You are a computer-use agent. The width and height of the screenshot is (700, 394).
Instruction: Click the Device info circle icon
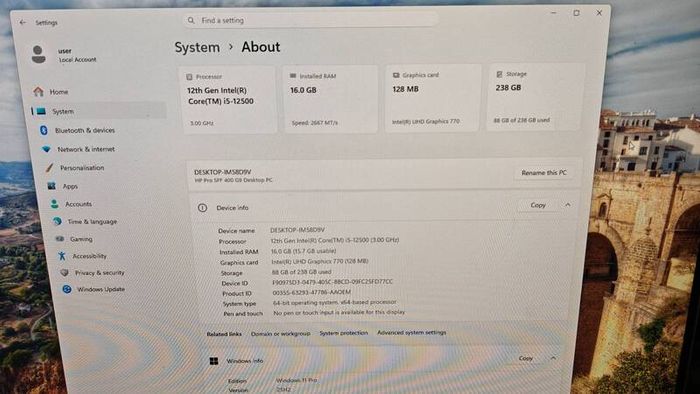pyautogui.click(x=202, y=207)
